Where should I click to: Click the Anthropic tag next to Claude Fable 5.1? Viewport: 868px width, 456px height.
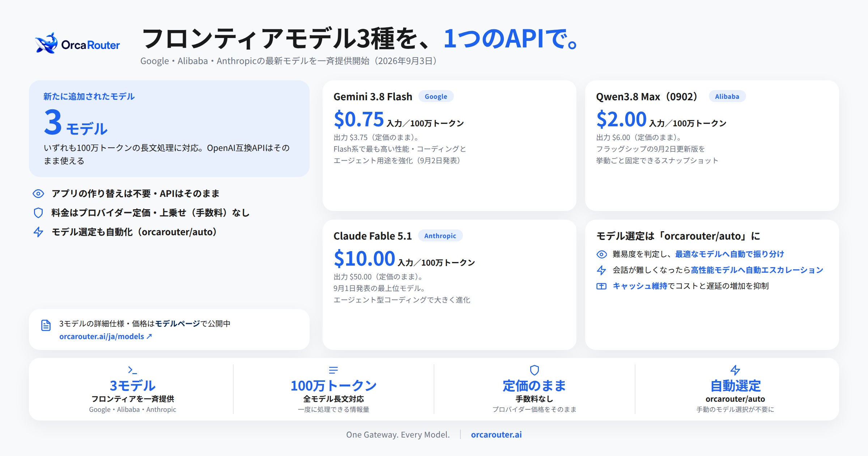[x=440, y=236]
